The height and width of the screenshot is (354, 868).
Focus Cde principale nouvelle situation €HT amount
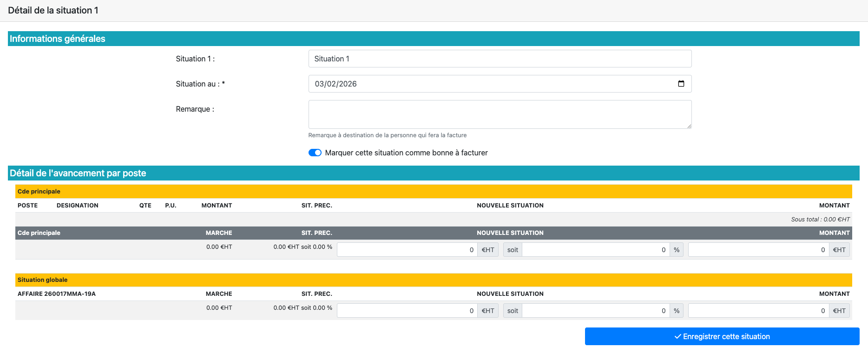click(407, 250)
